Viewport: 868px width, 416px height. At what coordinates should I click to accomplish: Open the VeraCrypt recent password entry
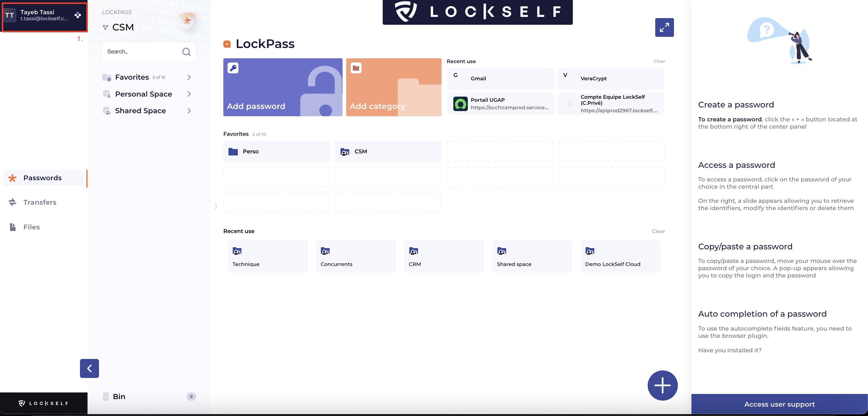pos(611,78)
